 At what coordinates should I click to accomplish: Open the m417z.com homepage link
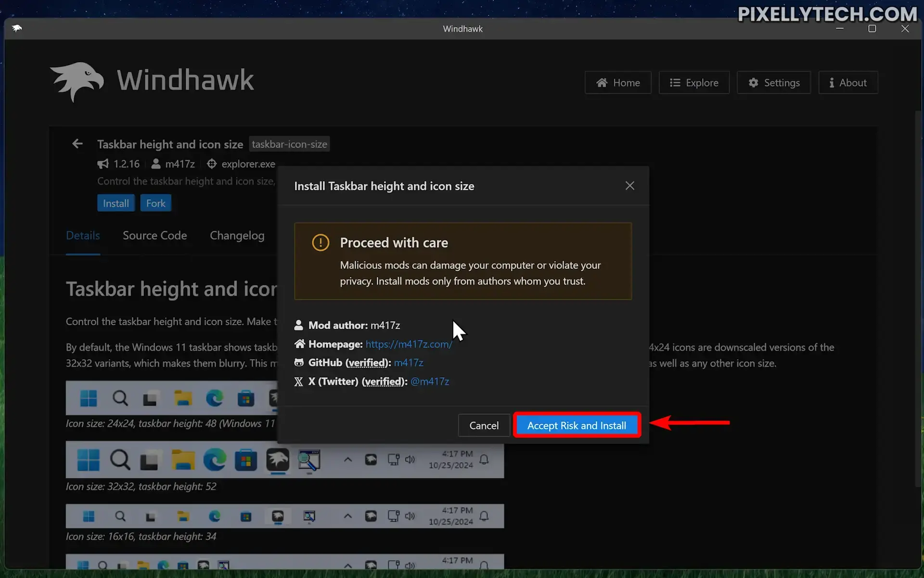(409, 344)
